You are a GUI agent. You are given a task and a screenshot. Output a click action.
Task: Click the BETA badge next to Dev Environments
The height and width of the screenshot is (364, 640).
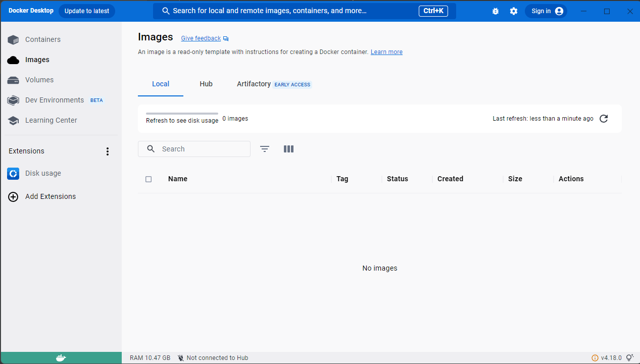point(96,100)
